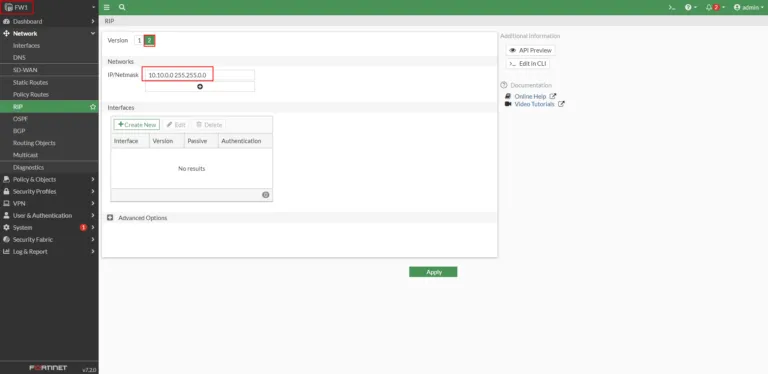This screenshot has width=768, height=374.
Task: Open the BGP page
Action: tap(49, 131)
